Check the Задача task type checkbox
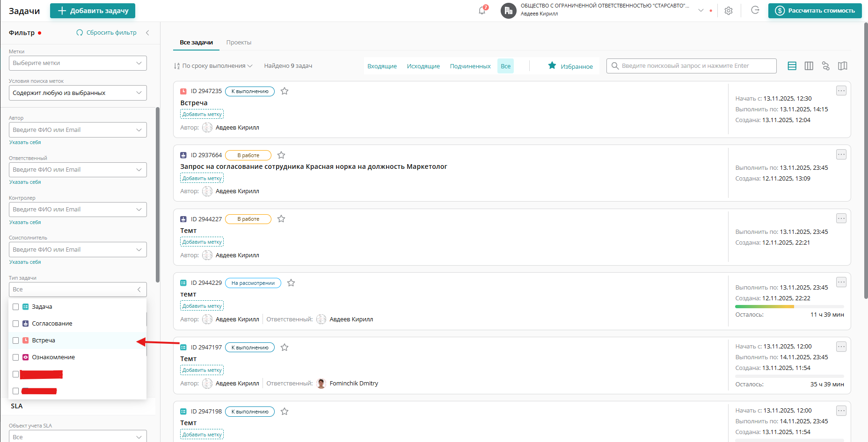This screenshot has width=868, height=442. pyautogui.click(x=15, y=307)
